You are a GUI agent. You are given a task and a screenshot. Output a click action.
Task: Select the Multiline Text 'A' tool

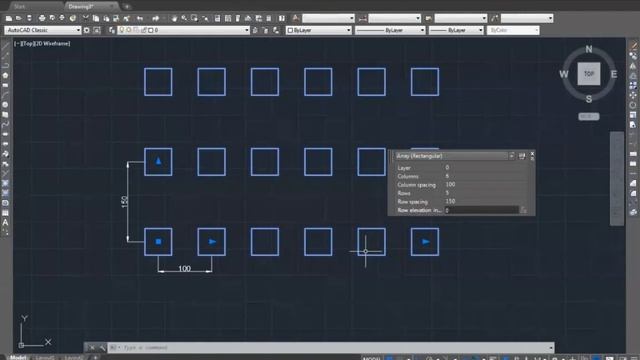[x=5, y=222]
